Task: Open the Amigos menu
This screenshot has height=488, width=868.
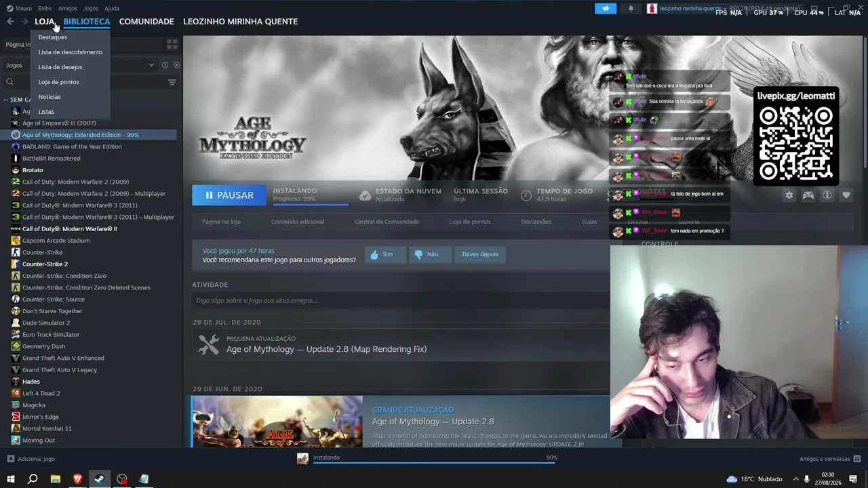Action: tap(68, 8)
